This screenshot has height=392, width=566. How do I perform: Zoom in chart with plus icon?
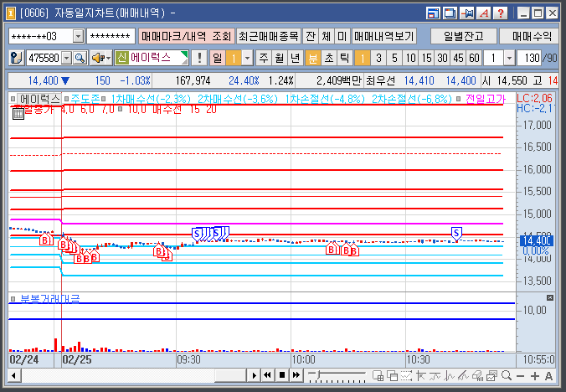coord(534,376)
